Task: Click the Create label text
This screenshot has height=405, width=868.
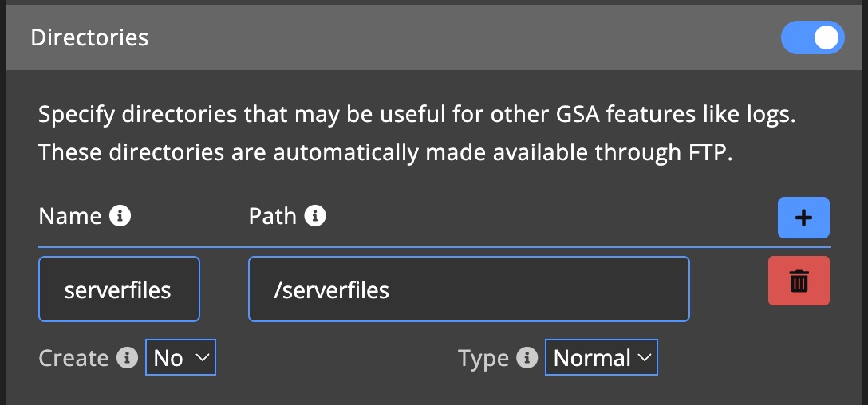Action: click(73, 358)
